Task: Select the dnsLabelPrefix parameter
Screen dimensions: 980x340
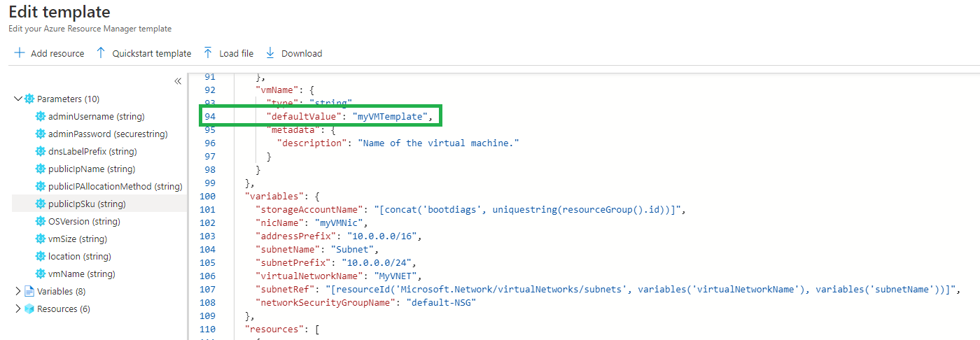Action: pyautogui.click(x=92, y=152)
